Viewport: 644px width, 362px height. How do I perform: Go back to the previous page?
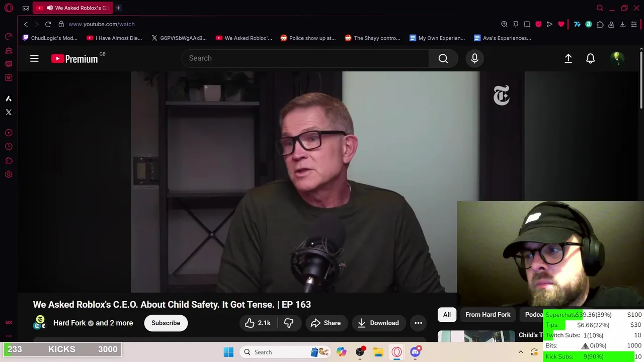coord(26,24)
